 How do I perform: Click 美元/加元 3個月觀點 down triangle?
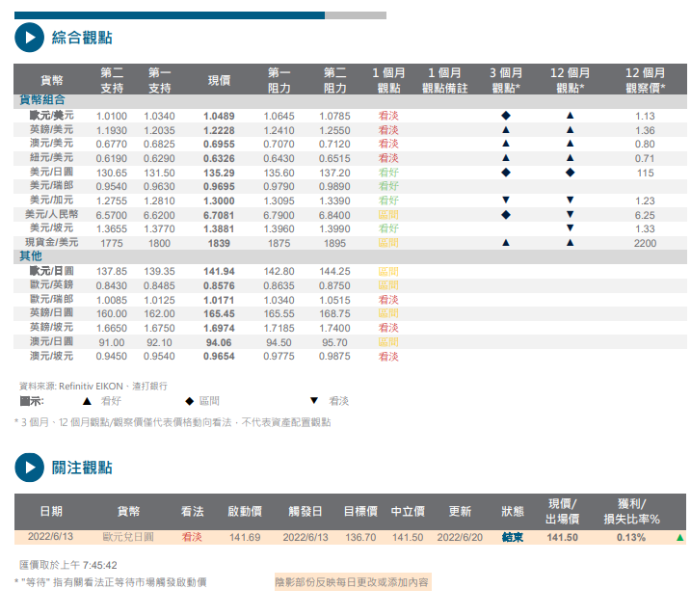505,200
